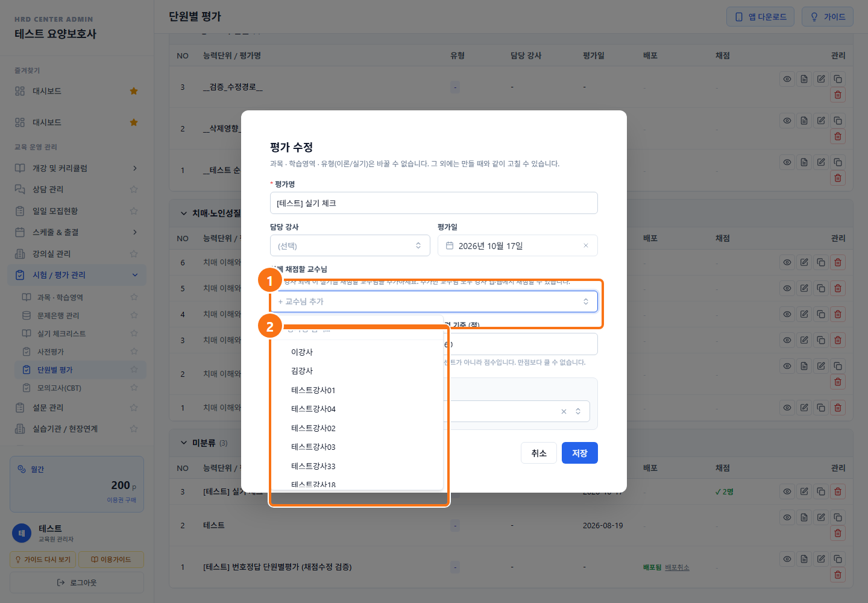Toggle favorite star for 문제은행 관리

(x=134, y=315)
